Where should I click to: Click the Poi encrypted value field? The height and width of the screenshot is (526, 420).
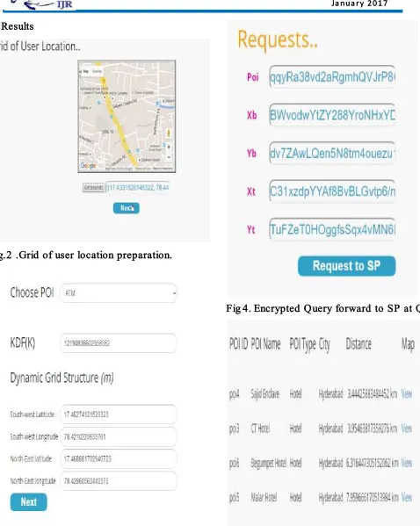[x=332, y=76]
